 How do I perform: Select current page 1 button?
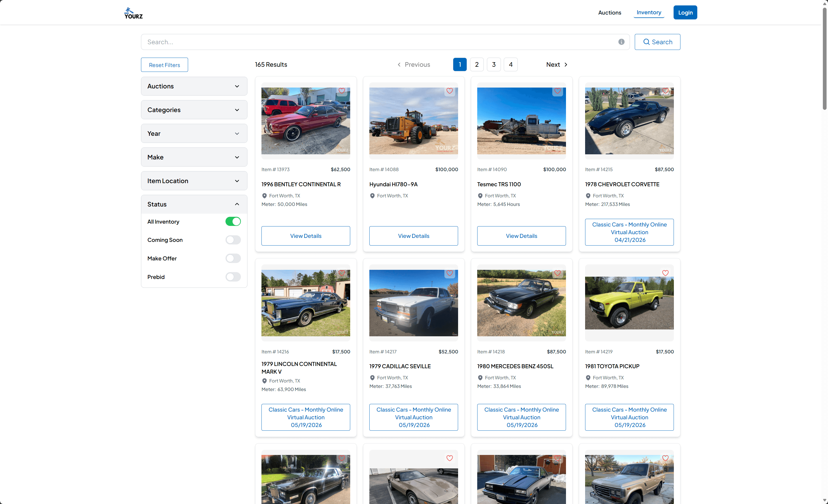click(459, 64)
